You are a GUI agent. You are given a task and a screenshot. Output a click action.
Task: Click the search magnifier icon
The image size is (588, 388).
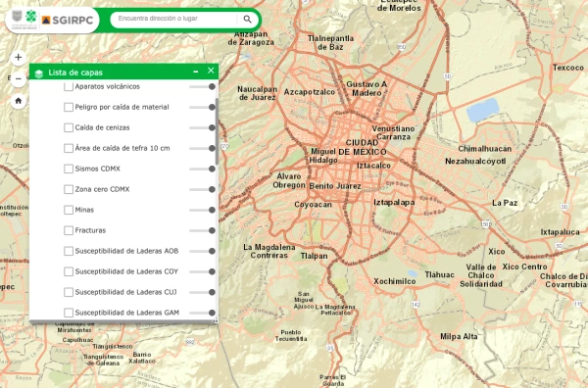pos(247,20)
